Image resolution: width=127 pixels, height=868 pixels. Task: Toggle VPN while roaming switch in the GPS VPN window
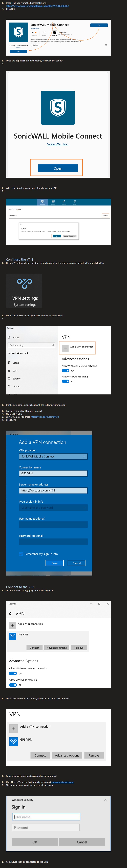point(13,685)
